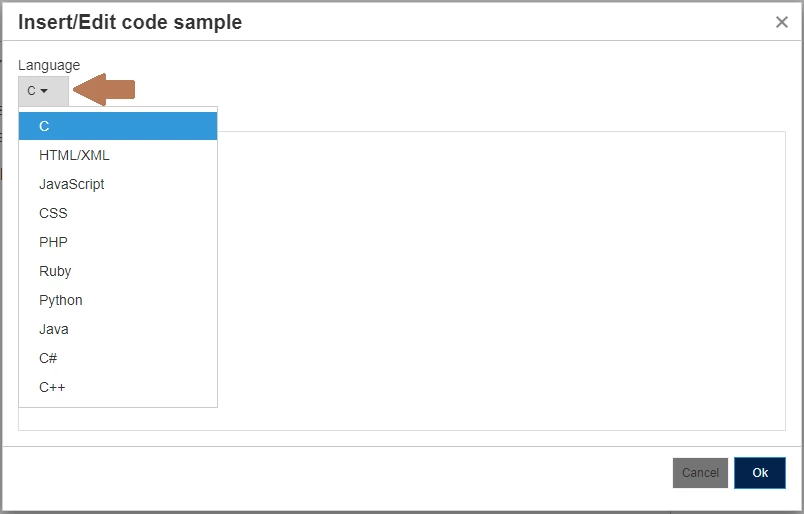Click the dropdown caret next to C
804x514 pixels.
(x=44, y=91)
